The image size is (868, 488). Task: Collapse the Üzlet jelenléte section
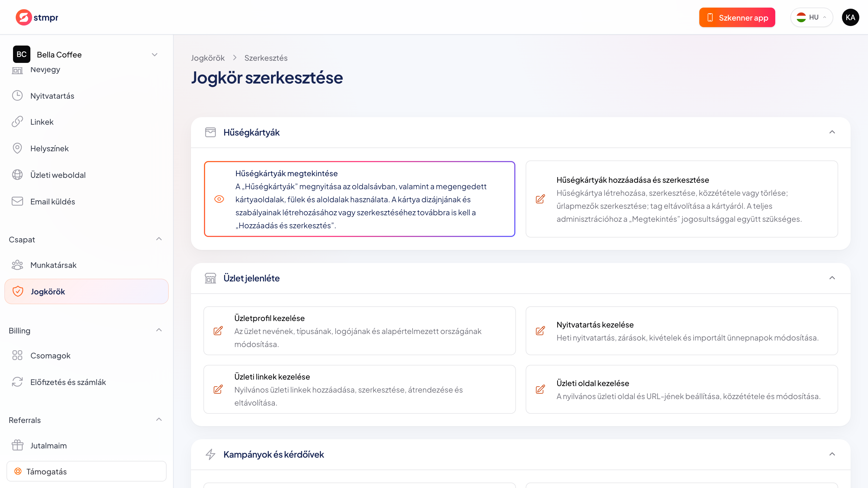[x=832, y=278]
